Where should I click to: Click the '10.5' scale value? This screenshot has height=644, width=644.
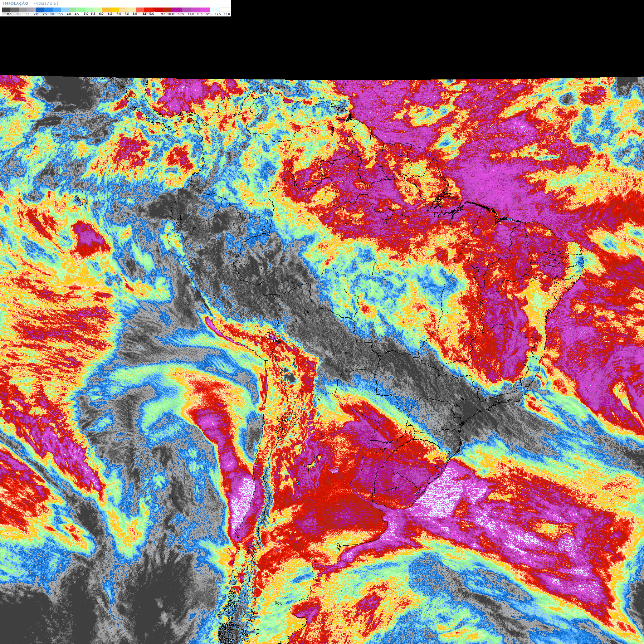[181, 14]
